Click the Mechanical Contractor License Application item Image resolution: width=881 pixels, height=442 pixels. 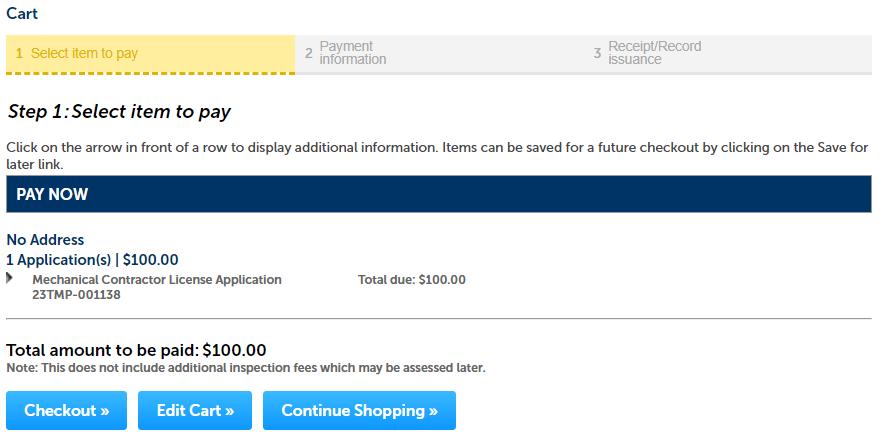click(x=157, y=280)
